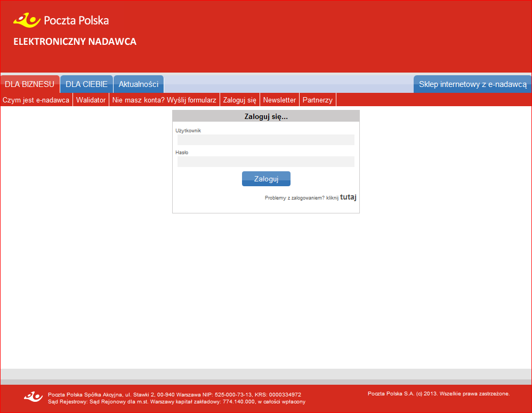Open the Walidator menu item
532x413 pixels.
[x=91, y=100]
